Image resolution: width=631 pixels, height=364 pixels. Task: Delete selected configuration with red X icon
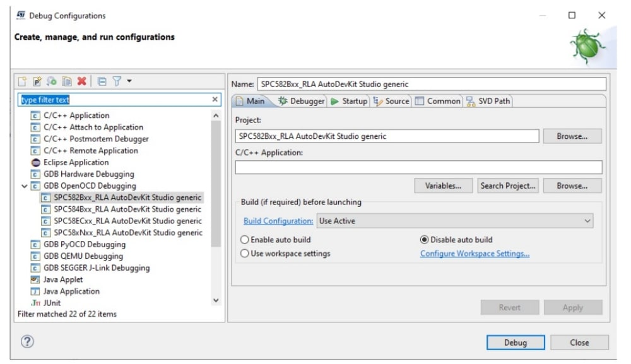tap(81, 81)
